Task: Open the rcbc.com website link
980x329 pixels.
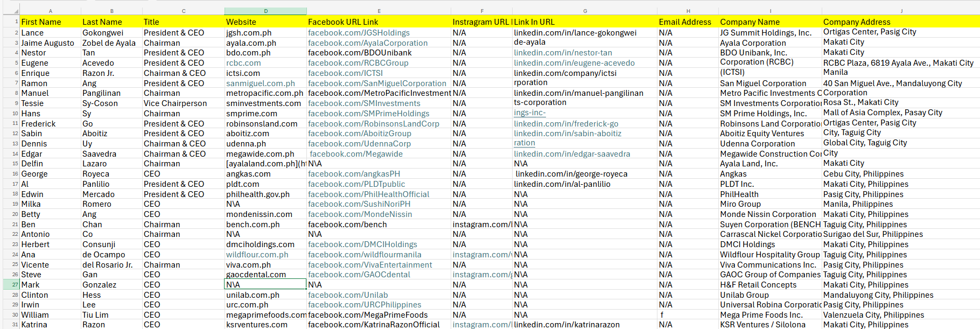Action: click(243, 63)
